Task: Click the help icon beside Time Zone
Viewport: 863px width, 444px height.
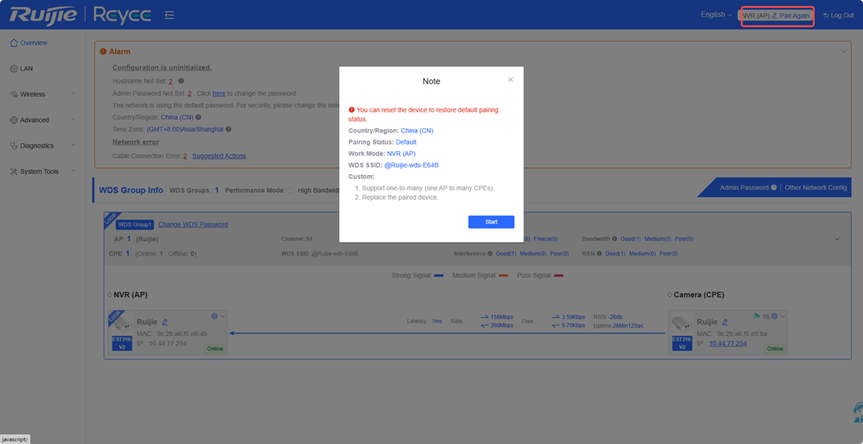Action: click(x=229, y=129)
